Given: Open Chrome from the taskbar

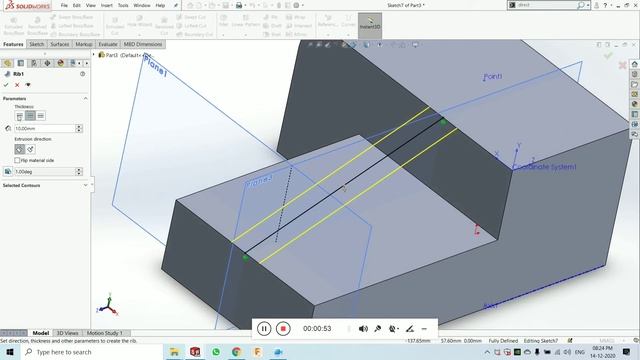Looking at the screenshot, I should click(x=236, y=352).
